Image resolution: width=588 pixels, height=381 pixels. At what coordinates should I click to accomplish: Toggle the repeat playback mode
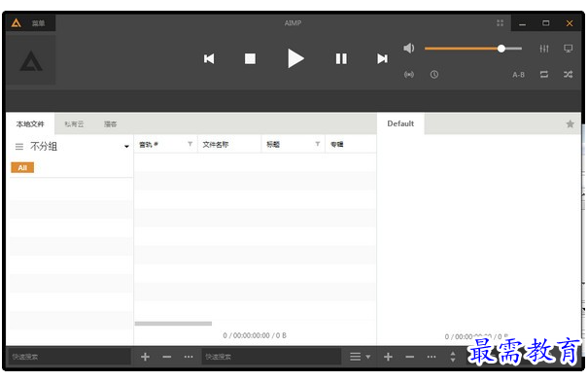click(x=544, y=74)
